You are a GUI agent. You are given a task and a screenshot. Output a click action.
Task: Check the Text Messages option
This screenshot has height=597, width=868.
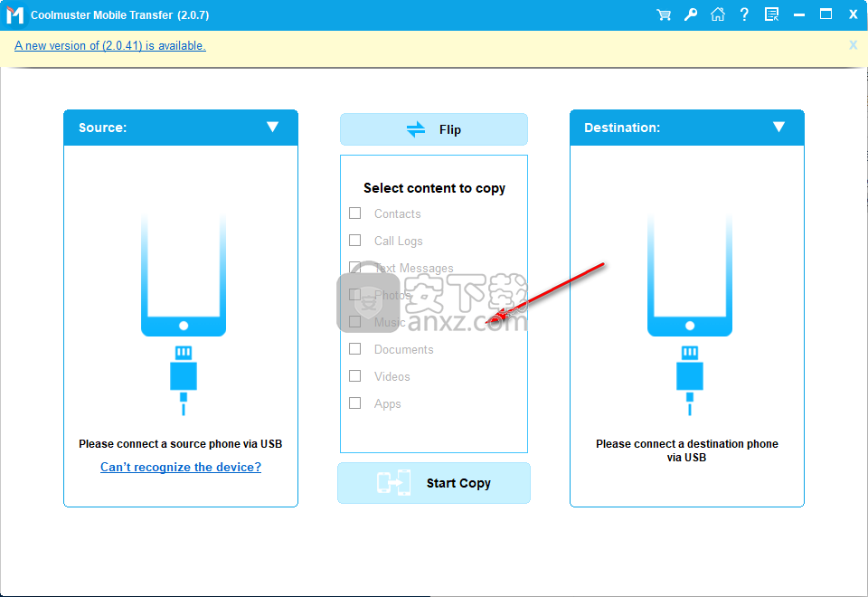pos(354,268)
